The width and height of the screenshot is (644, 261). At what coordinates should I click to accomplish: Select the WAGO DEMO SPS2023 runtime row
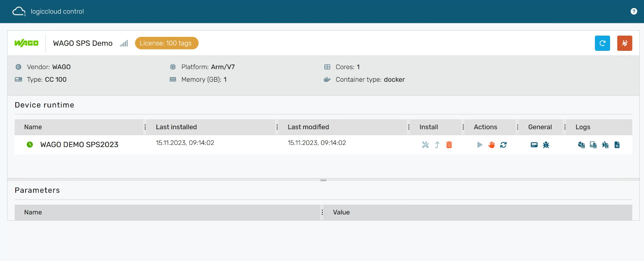(x=79, y=144)
